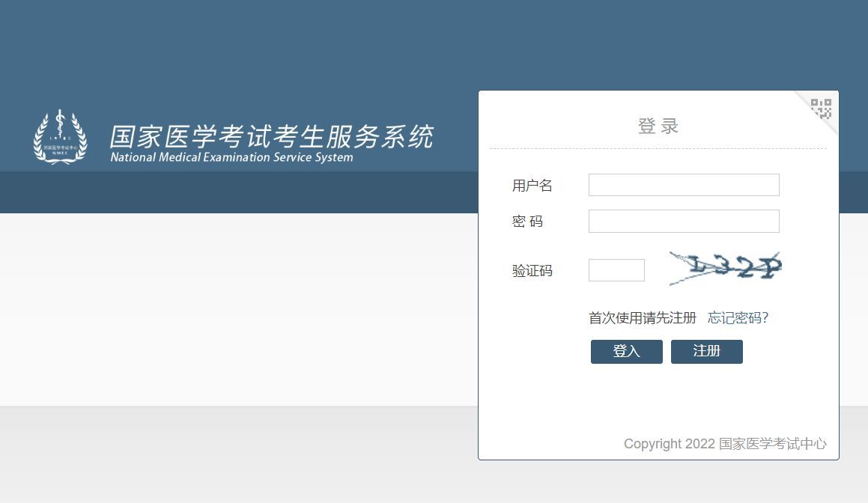Click inside the 用户名 username input field
Screen dimensions: 868x503
point(683,185)
